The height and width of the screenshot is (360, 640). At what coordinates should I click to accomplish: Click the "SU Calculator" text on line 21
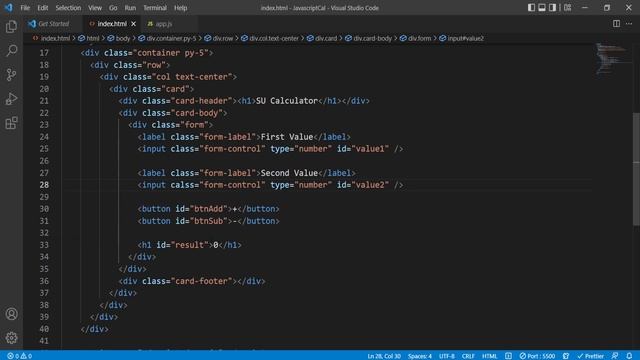287,101
